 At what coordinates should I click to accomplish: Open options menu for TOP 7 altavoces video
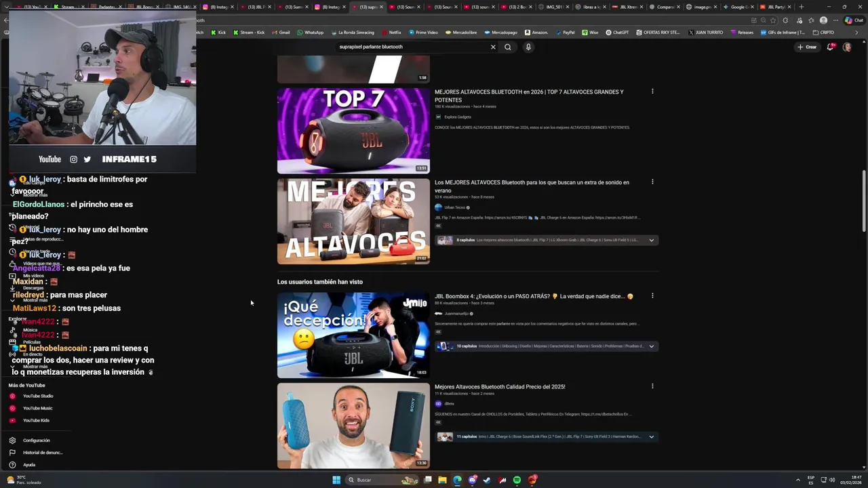(652, 91)
